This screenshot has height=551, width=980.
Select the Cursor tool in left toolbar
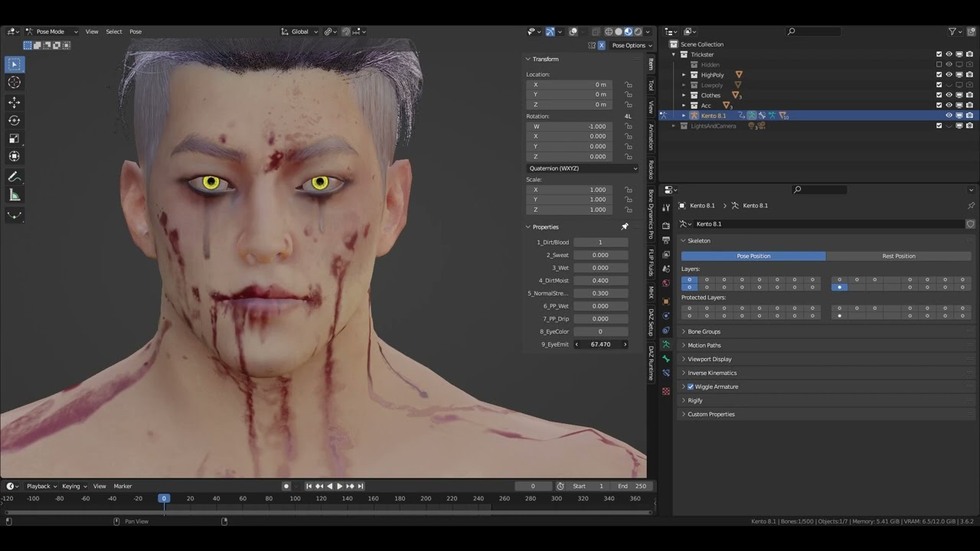pos(14,83)
